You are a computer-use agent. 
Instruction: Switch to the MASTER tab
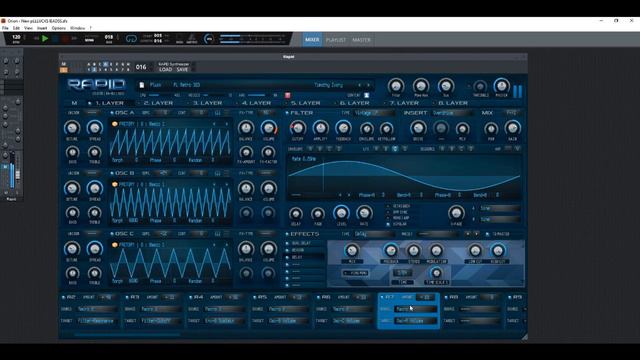pos(361,40)
